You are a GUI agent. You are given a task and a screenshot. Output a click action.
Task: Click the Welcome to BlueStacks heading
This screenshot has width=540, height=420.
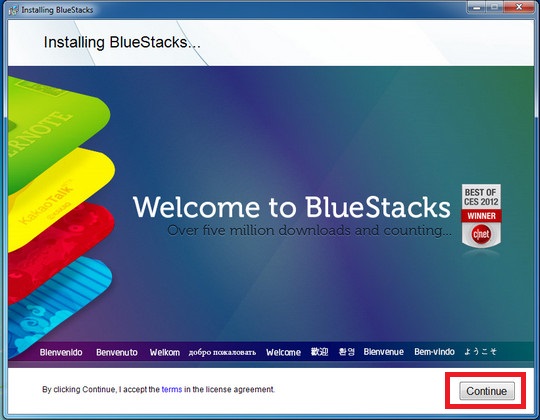(292, 207)
